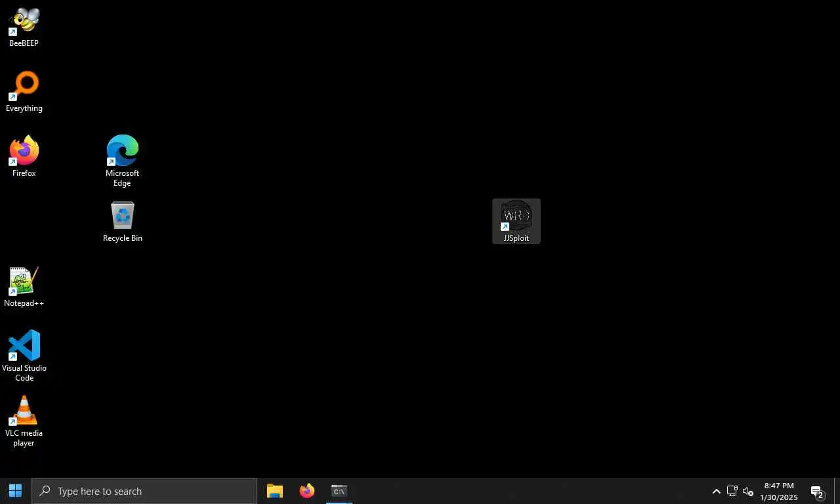Open Firefox from the taskbar

click(307, 491)
